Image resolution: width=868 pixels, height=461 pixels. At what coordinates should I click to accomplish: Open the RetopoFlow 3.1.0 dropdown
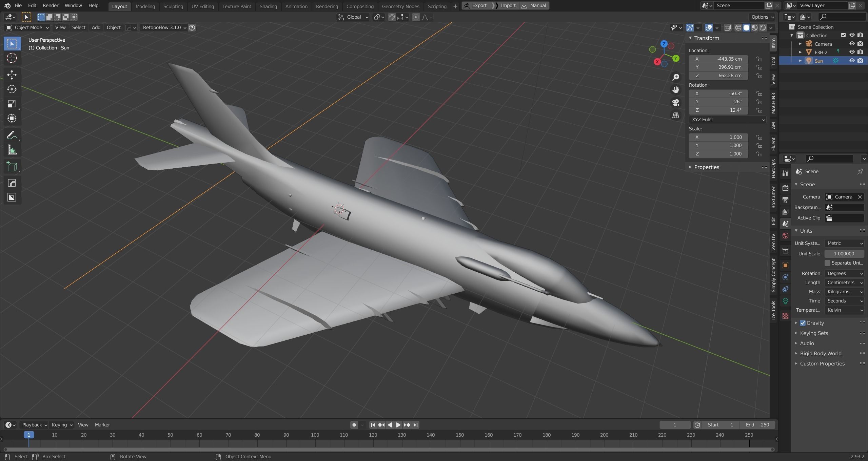click(x=164, y=27)
